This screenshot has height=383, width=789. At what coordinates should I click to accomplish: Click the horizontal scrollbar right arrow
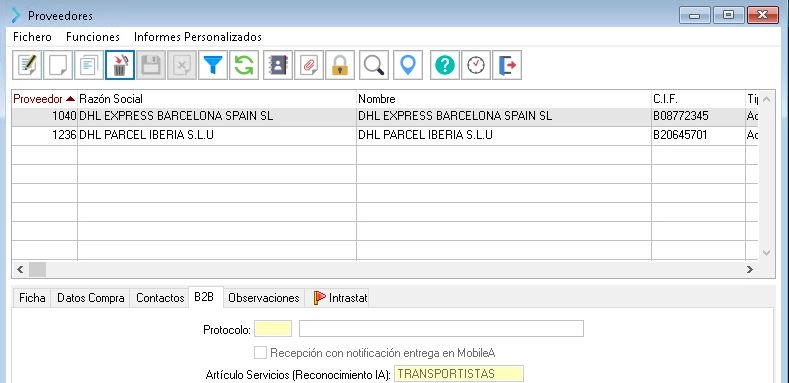(750, 269)
